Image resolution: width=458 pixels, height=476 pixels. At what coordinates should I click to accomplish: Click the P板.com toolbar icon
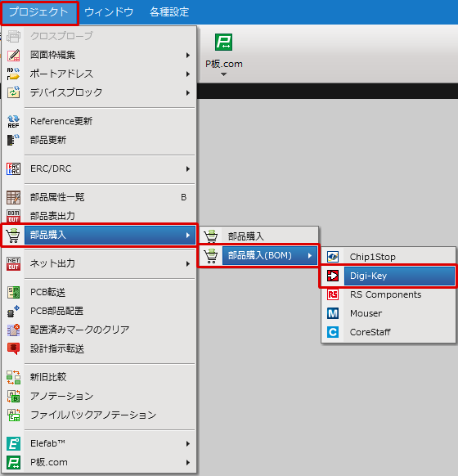[224, 42]
